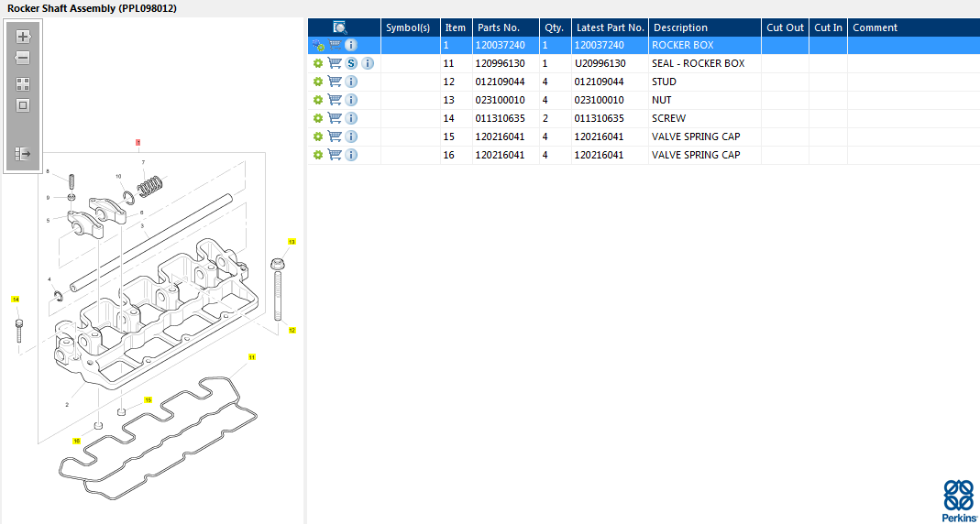
Task: Click the list-with-arrow icon in diagram toolbar
Action: click(23, 153)
